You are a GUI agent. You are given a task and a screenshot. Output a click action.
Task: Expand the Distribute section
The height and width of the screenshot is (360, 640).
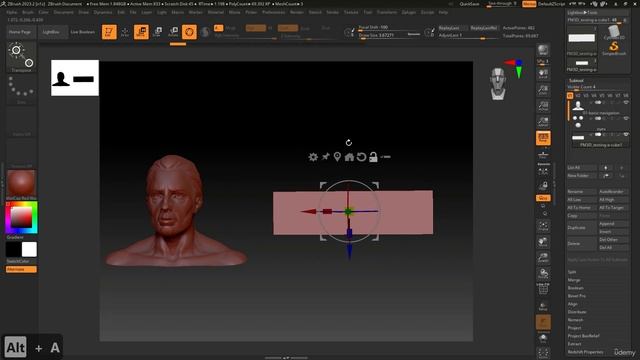pos(577,312)
